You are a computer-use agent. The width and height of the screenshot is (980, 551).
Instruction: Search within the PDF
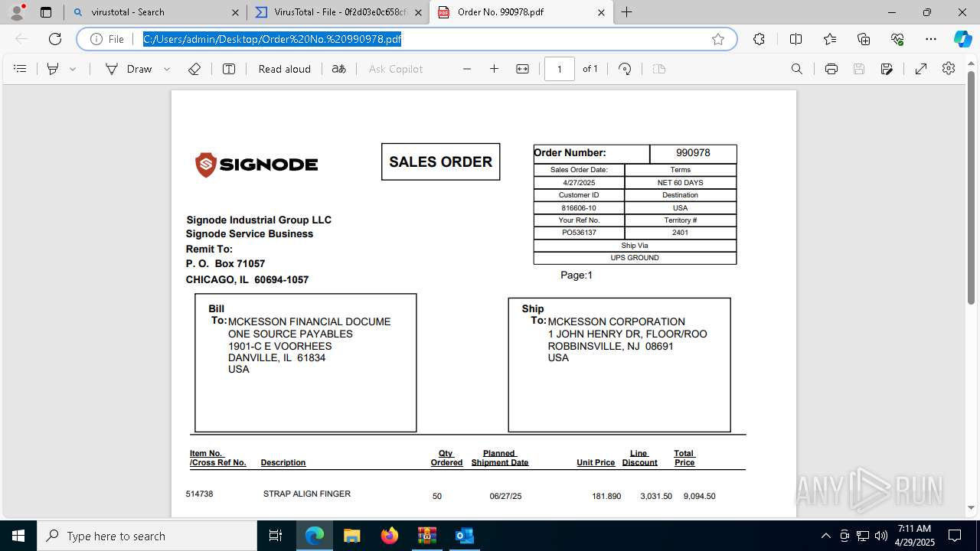tap(797, 69)
